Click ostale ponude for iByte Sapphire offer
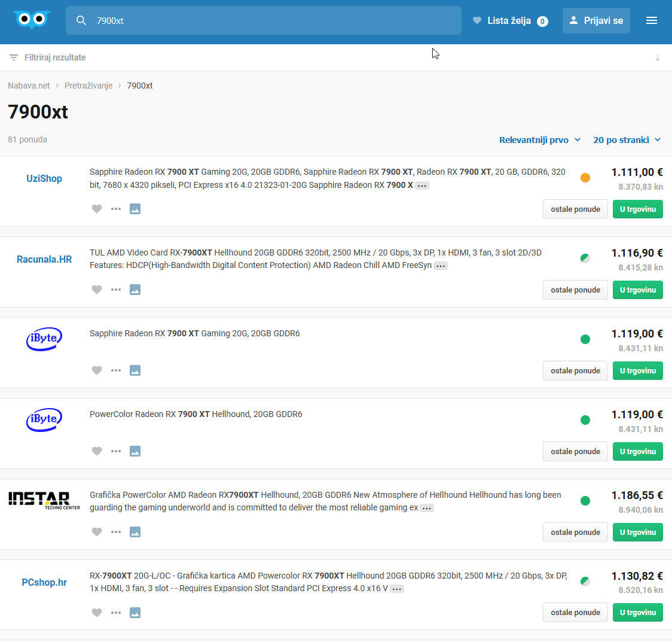The image size is (672, 642). tap(575, 370)
